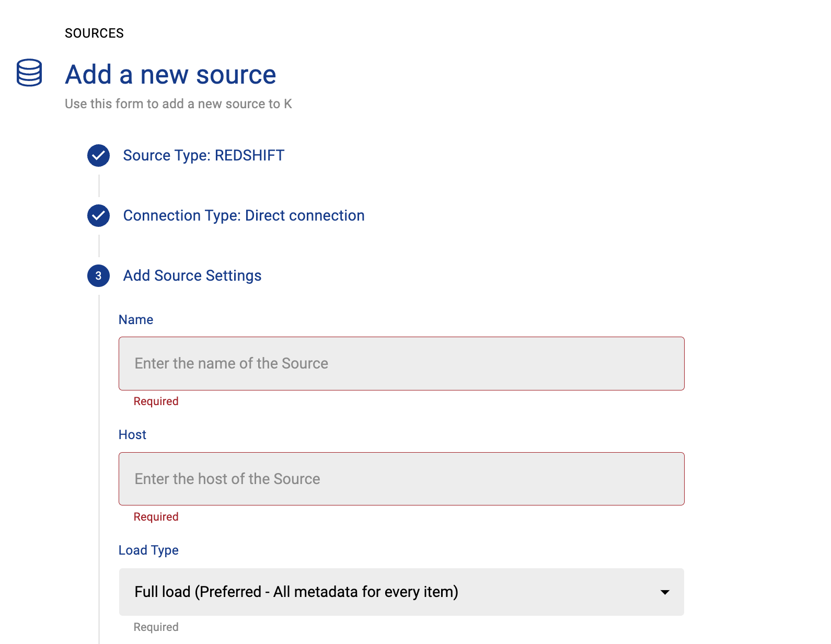Click the Load Type field label
The height and width of the screenshot is (644, 831).
point(148,550)
